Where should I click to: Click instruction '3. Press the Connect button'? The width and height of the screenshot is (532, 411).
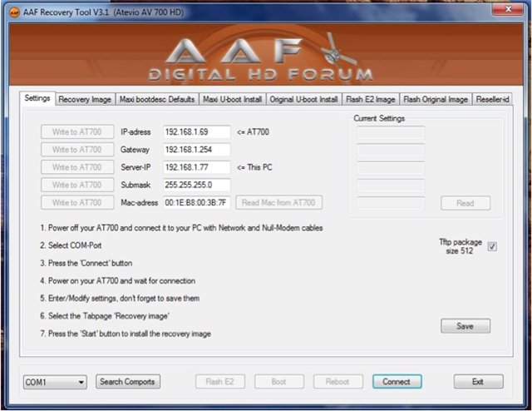click(x=86, y=263)
